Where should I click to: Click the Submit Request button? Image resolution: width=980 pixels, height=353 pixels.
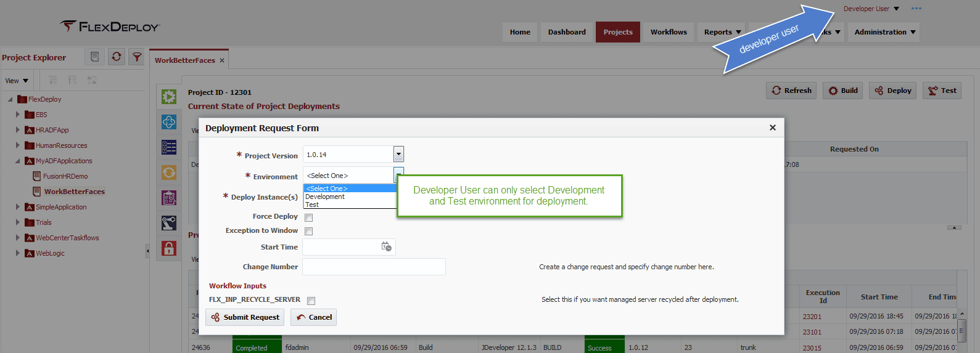(x=245, y=317)
